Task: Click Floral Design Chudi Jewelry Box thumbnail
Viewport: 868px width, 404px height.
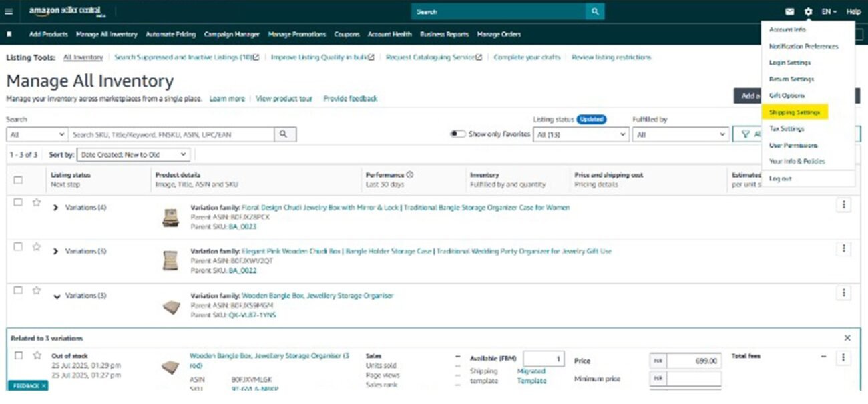Action: click(x=170, y=217)
